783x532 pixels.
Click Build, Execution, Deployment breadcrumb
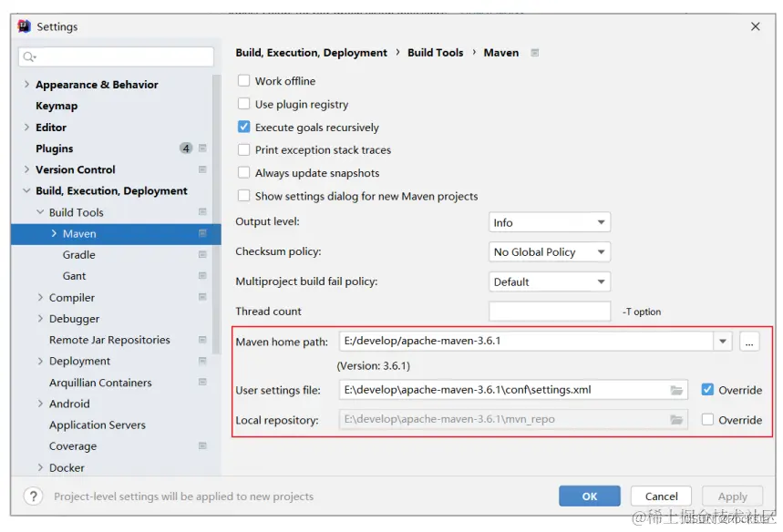[x=311, y=53]
